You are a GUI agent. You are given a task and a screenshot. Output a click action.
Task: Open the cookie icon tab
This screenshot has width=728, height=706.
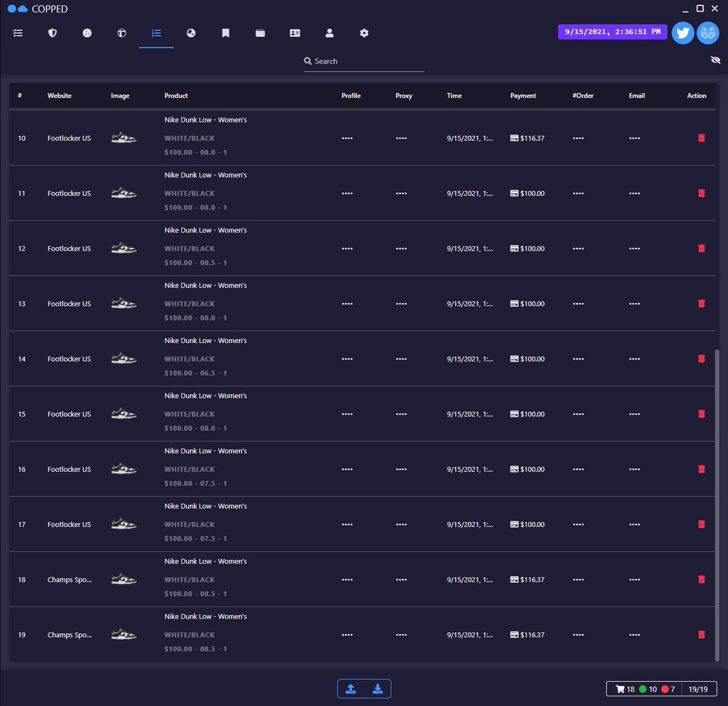coord(87,33)
